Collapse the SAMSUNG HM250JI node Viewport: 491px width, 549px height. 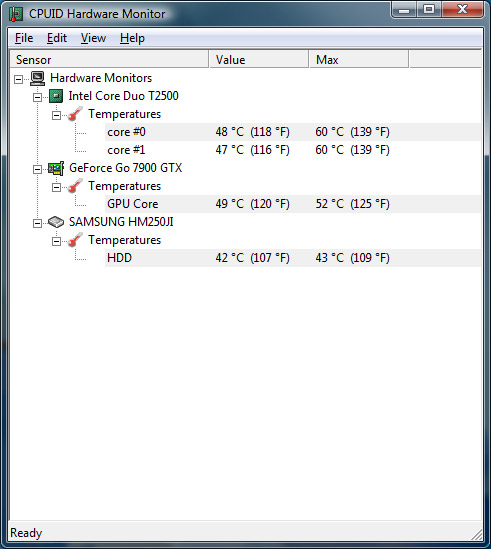(x=37, y=223)
